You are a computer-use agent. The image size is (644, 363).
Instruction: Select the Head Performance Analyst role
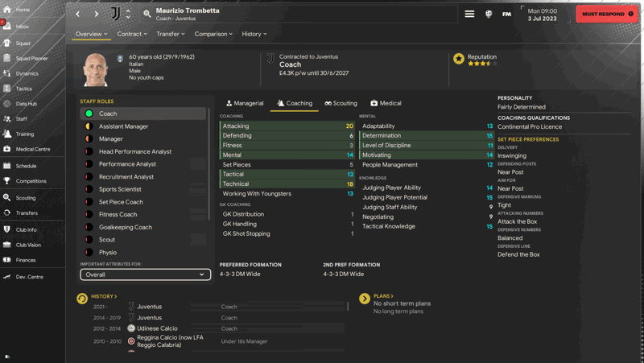(x=143, y=151)
